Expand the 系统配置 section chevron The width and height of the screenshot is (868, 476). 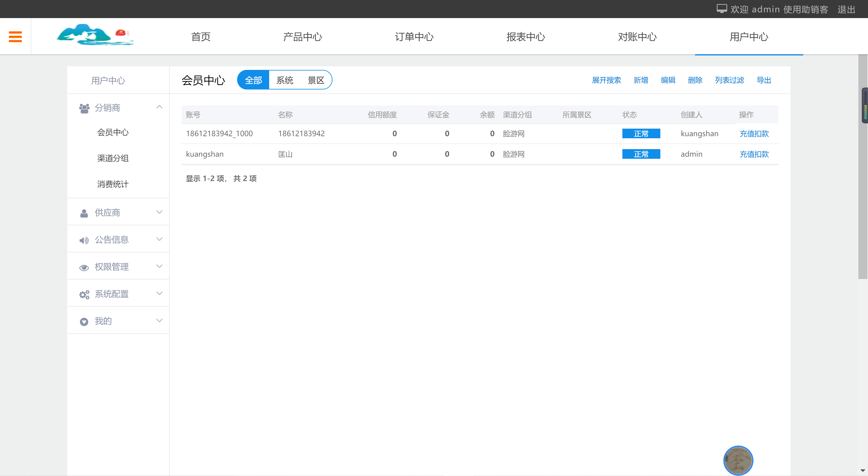[x=159, y=293]
